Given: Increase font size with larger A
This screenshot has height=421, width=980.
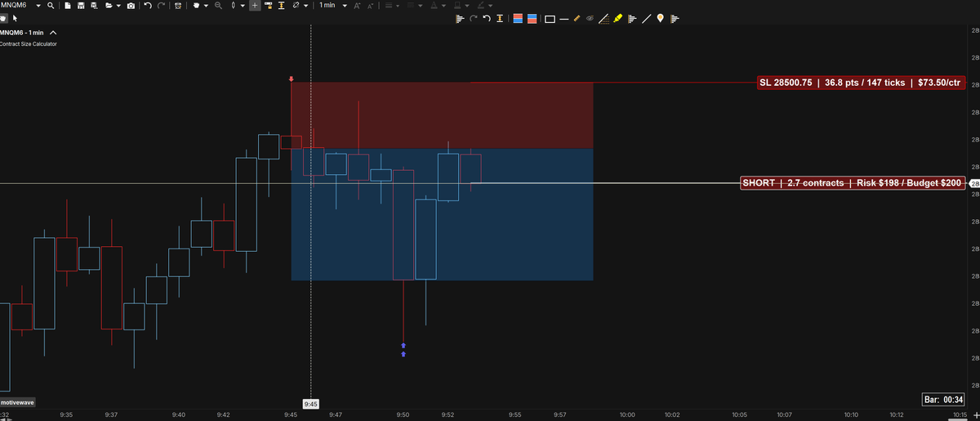Looking at the screenshot, I should tap(357, 6).
